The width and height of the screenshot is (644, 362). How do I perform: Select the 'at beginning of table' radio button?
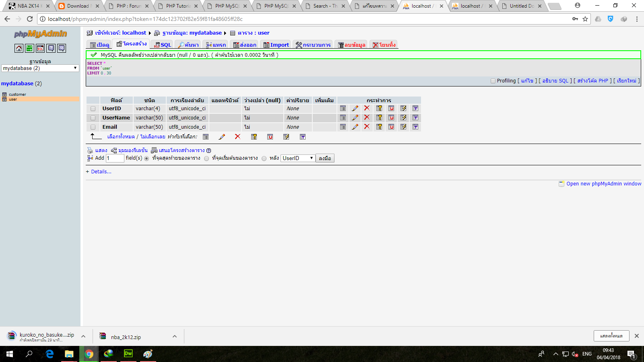(206, 158)
